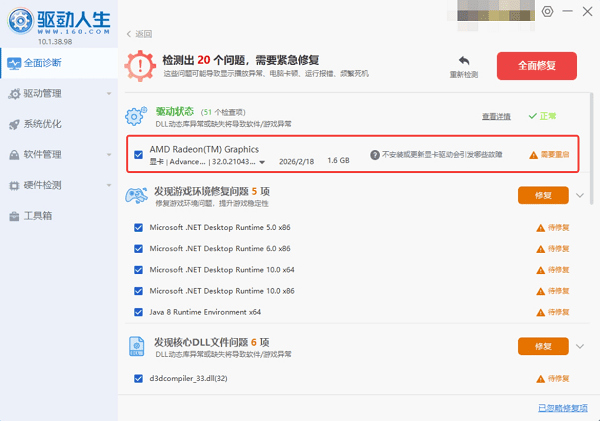Click the AMD Radeon(TM) Graphics name
This screenshot has width=600, height=421.
point(204,149)
